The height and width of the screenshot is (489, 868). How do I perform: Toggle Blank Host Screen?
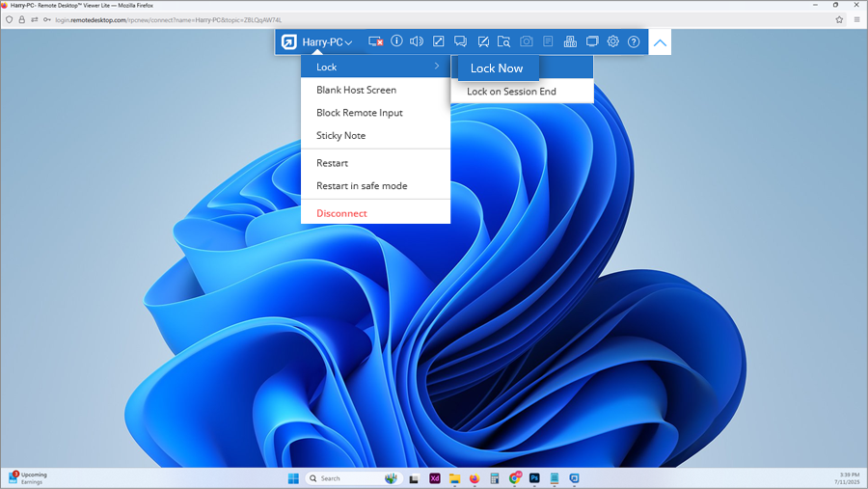pyautogui.click(x=356, y=90)
